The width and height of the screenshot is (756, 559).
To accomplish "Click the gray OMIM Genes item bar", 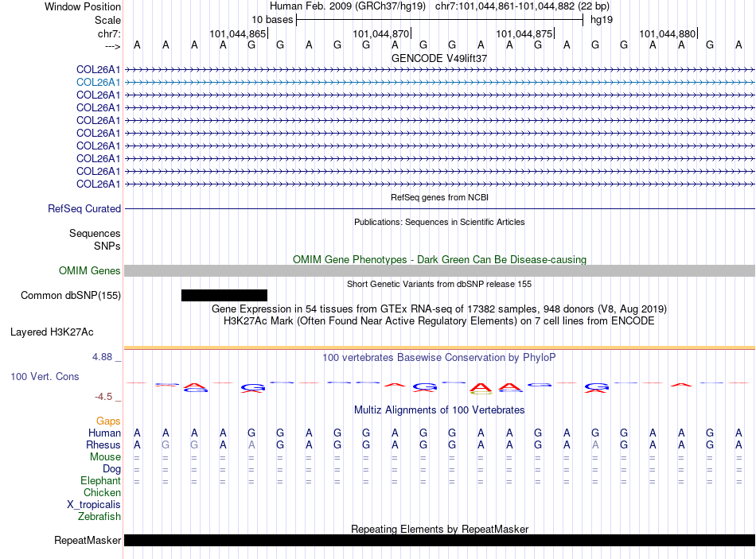I will point(439,271).
